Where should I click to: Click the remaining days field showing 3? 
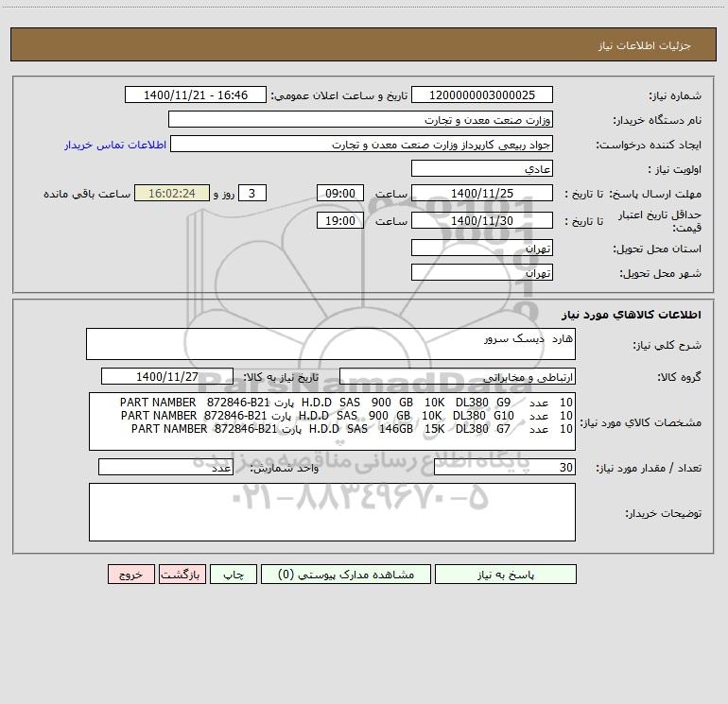pos(252,193)
